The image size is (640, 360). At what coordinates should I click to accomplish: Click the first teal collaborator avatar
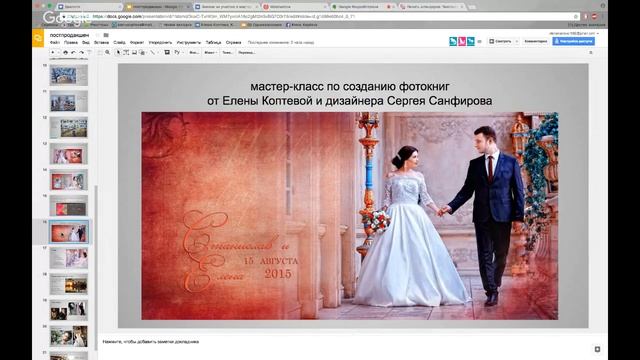(453, 41)
